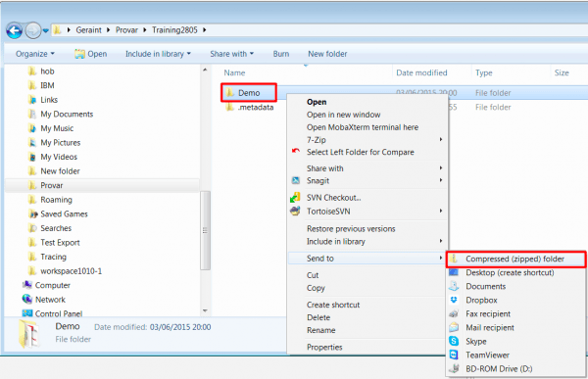588x379 pixels.
Task: Click New folder in the toolbar
Action: [x=327, y=54]
